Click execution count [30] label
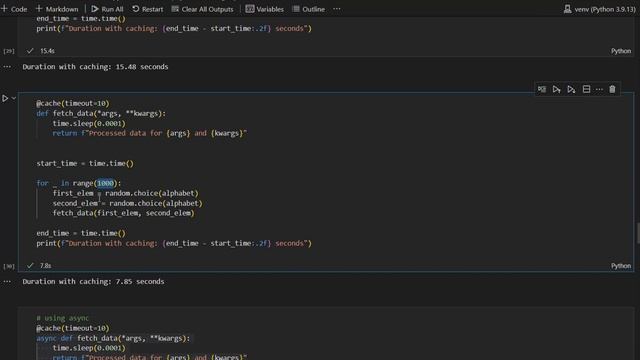 9,266
